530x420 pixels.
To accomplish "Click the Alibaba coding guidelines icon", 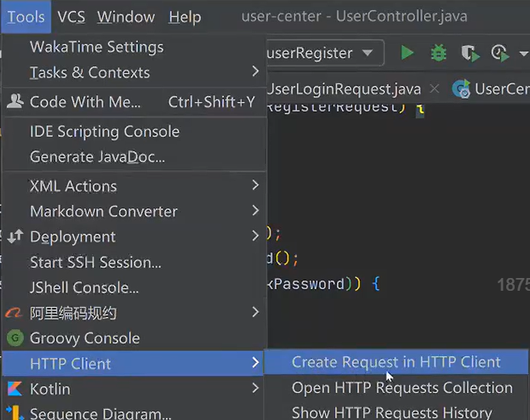I will pyautogui.click(x=14, y=313).
